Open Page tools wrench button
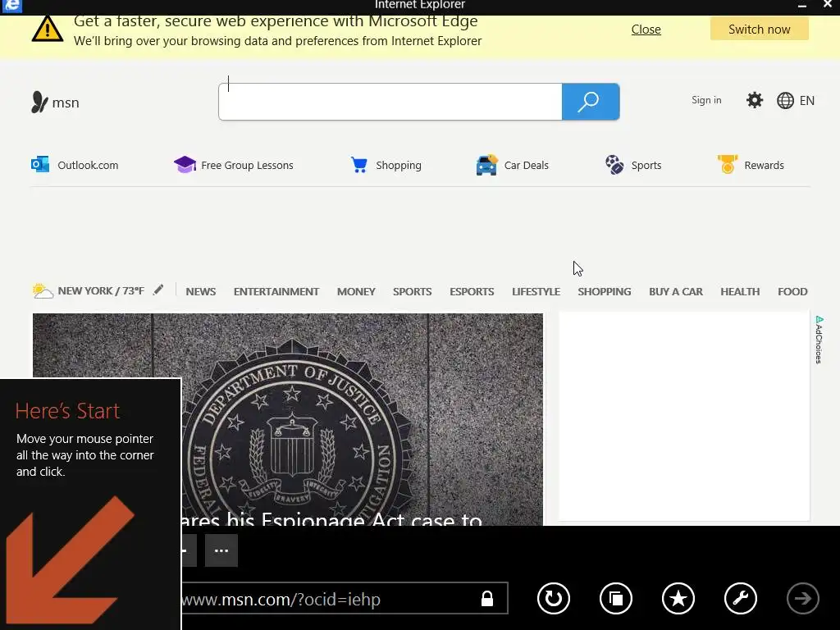Screen dimensions: 840x630 pos(741,598)
